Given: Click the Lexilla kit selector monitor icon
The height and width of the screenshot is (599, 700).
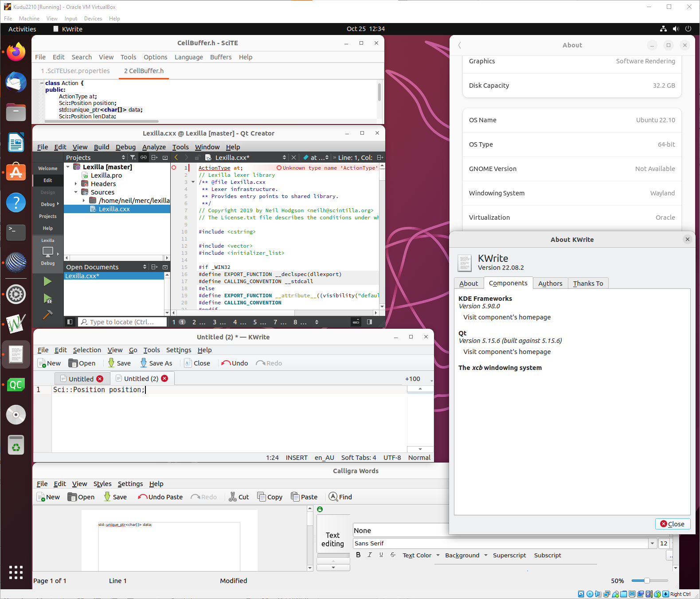Looking at the screenshot, I should [x=47, y=252].
